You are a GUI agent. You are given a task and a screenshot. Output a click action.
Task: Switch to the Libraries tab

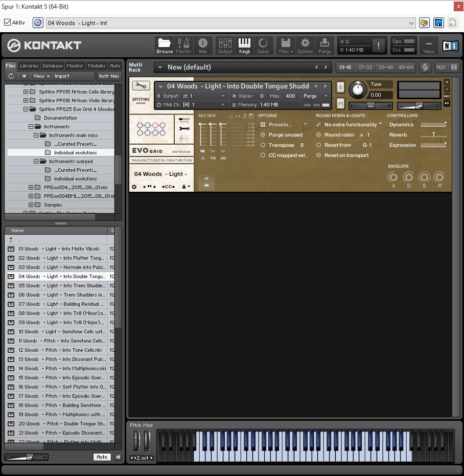coord(29,65)
